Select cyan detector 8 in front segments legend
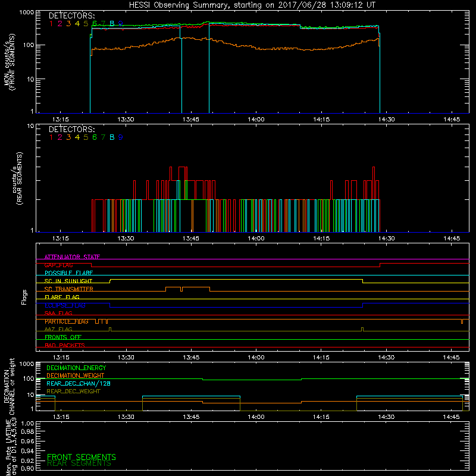Screen dimensions: 476x476 click(x=112, y=24)
